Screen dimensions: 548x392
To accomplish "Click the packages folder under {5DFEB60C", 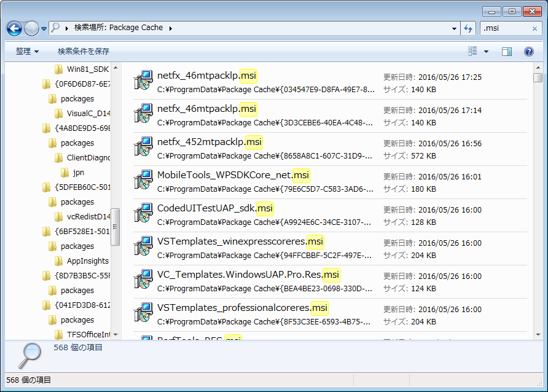I will point(71,202).
